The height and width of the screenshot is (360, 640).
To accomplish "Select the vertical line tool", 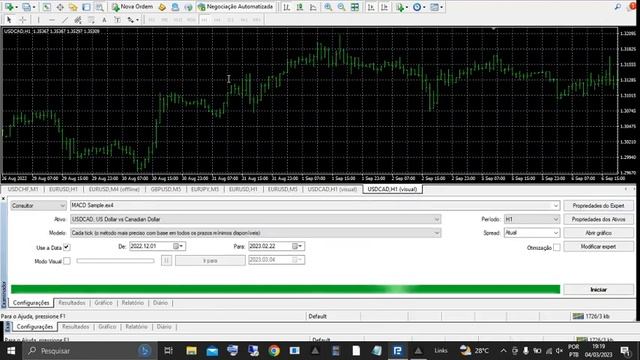I will click(38, 20).
